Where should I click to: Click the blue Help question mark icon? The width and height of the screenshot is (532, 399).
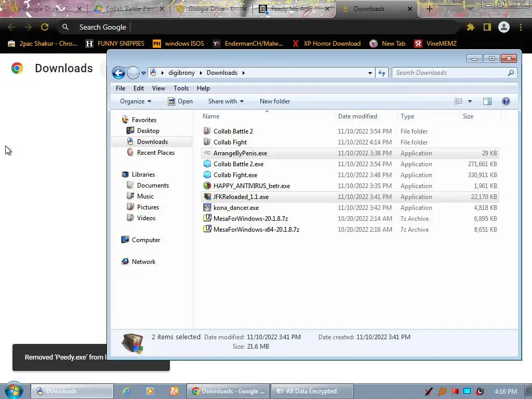pyautogui.click(x=506, y=101)
